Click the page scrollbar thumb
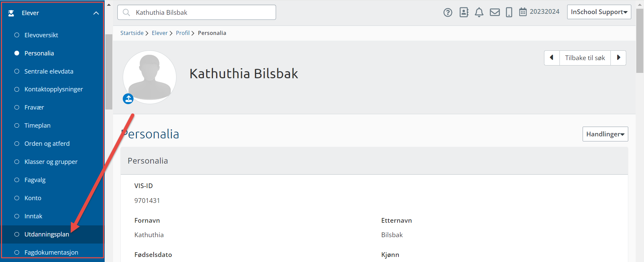 tap(640, 41)
